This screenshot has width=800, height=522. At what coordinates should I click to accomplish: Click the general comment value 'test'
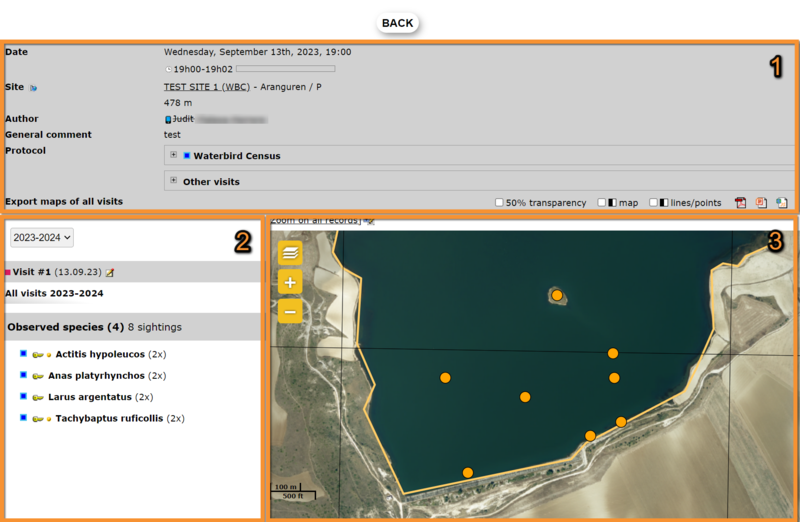click(172, 135)
